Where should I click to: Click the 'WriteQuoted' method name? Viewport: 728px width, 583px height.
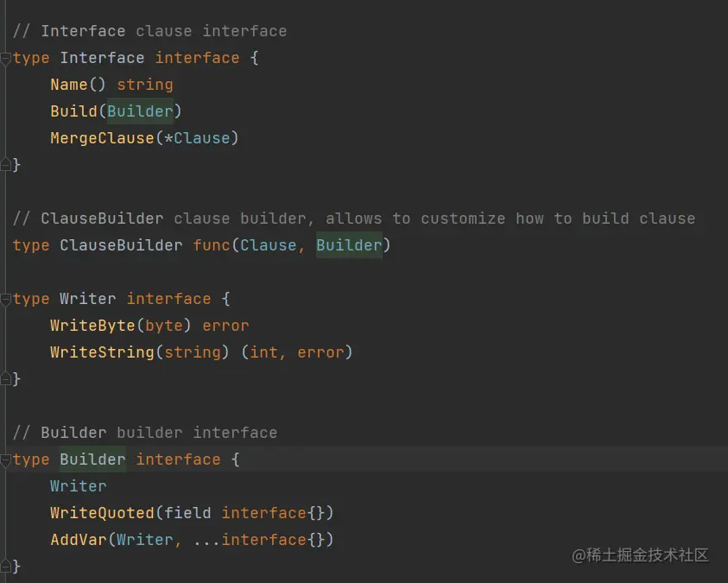[x=102, y=513]
